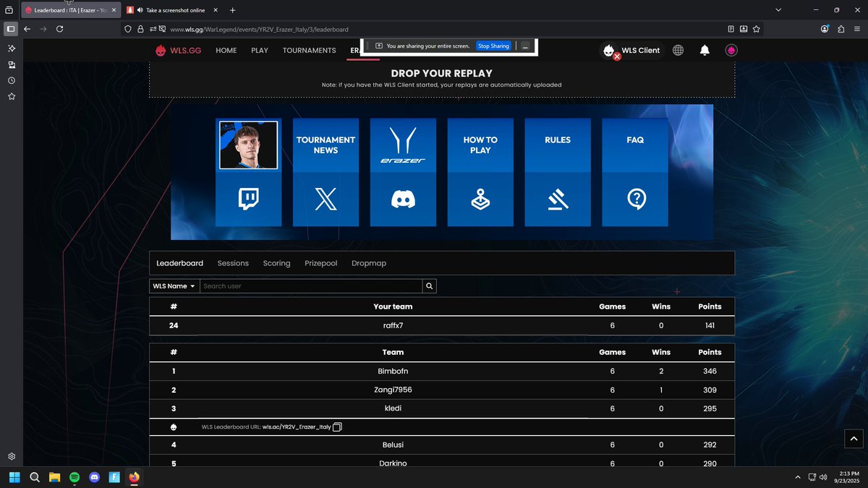This screenshot has height=488, width=868.
Task: Open File Explorer from the taskbar
Action: [x=54, y=477]
